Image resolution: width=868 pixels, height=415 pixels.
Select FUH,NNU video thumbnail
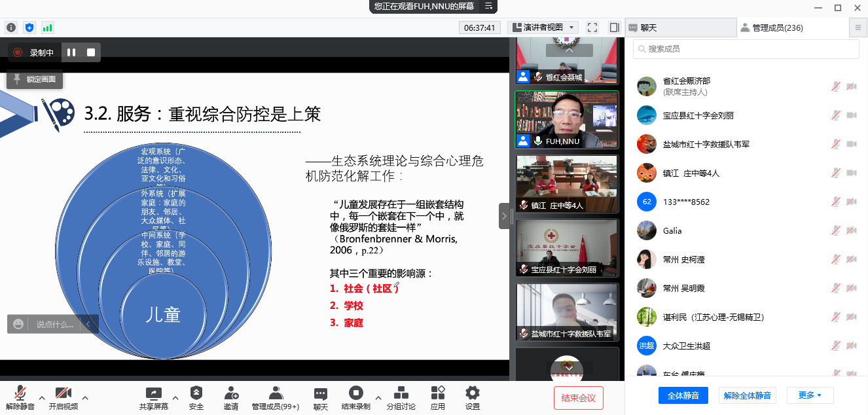click(x=567, y=119)
